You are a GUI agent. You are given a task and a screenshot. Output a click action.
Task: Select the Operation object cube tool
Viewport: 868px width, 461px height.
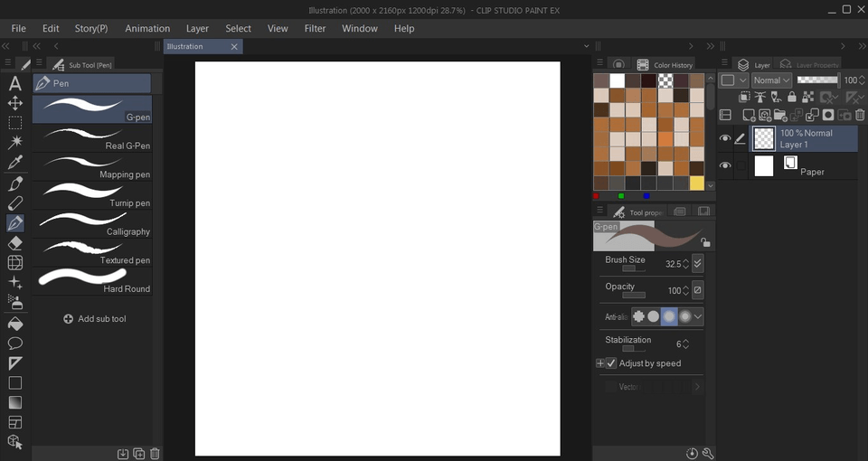pos(15,442)
